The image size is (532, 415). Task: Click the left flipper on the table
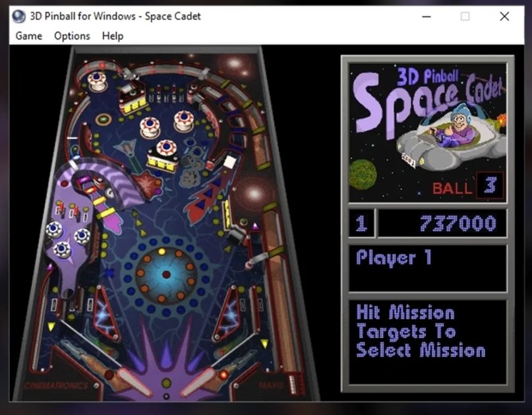[135, 382]
